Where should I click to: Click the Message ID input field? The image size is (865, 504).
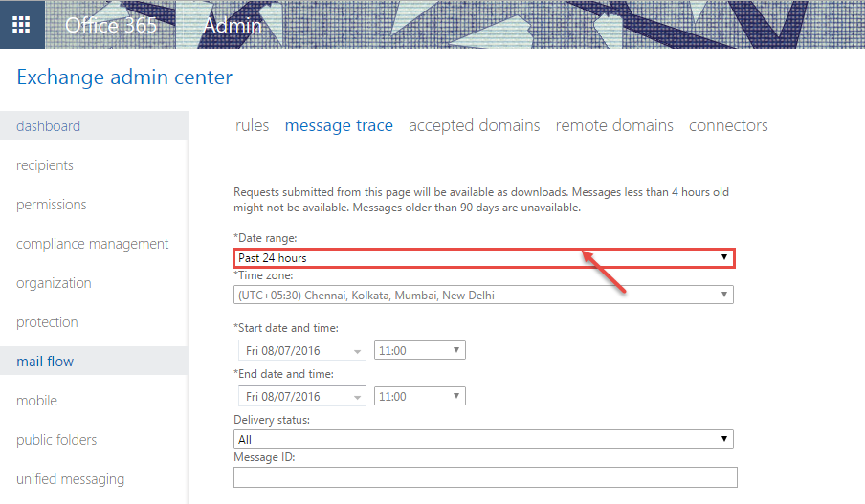[x=485, y=477]
